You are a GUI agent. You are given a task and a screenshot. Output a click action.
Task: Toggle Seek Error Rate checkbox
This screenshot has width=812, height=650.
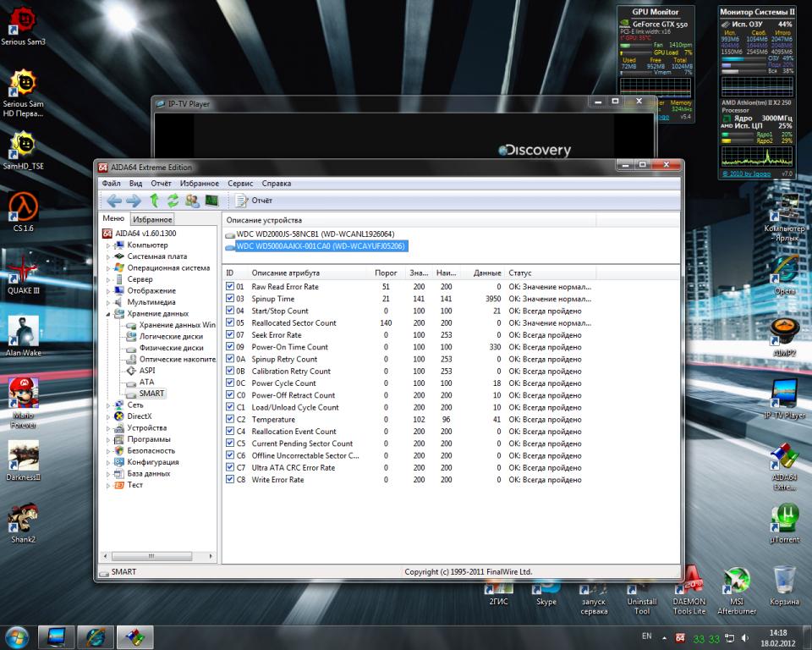[230, 334]
